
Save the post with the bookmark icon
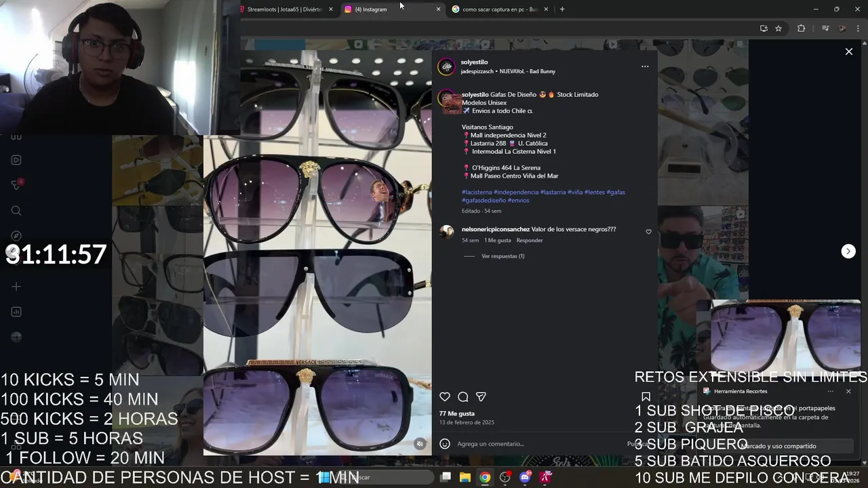point(646,397)
